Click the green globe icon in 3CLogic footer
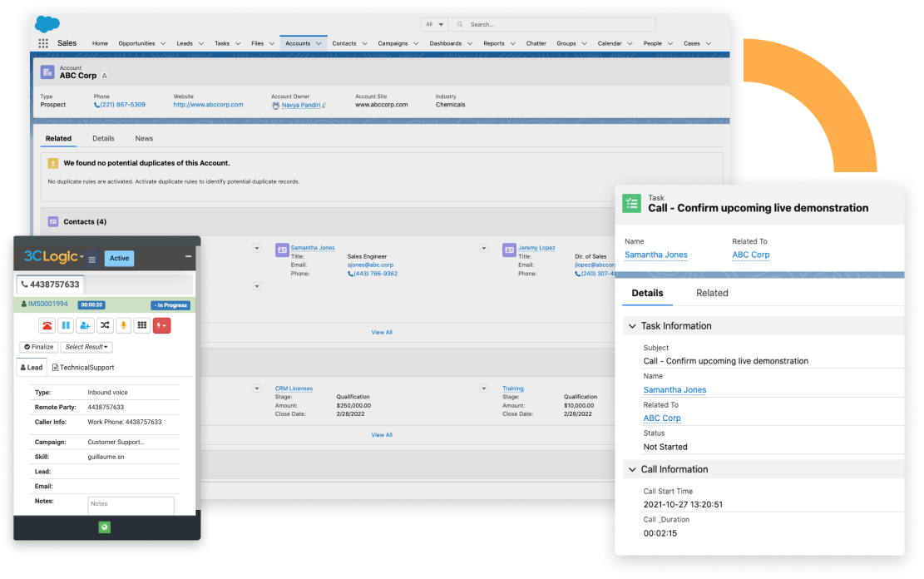Screen dimensions: 924x579 click(x=104, y=527)
